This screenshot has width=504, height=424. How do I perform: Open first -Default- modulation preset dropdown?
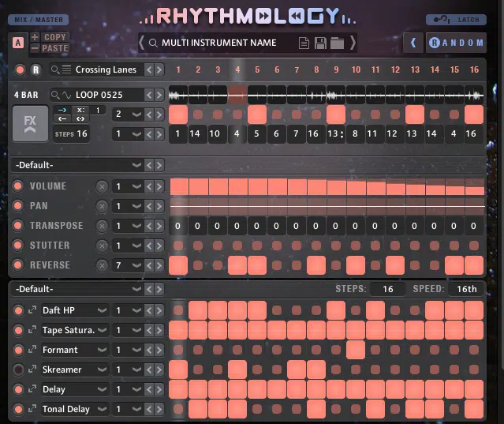pos(77,165)
